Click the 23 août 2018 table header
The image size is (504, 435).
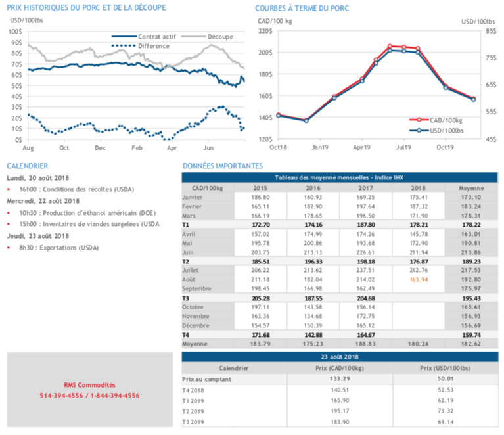(x=339, y=356)
